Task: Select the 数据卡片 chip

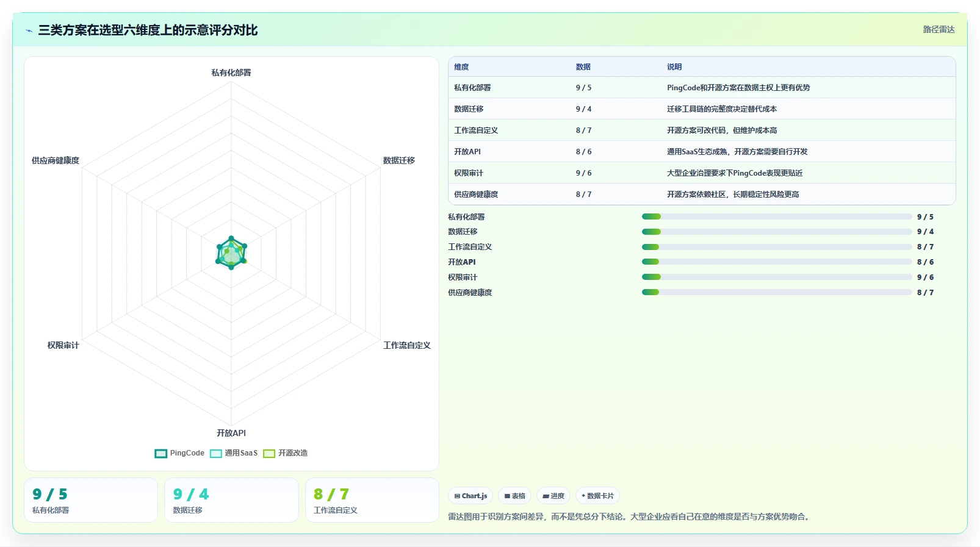Action: (x=597, y=496)
